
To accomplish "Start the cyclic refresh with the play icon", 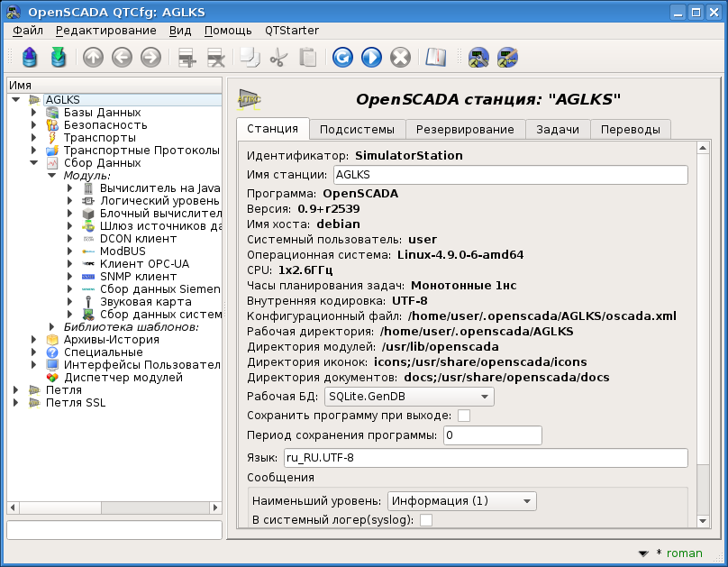I will (371, 58).
